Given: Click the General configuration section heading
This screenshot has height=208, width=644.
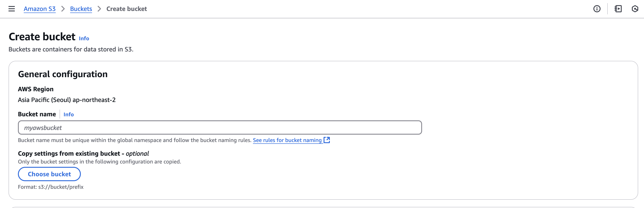Looking at the screenshot, I should click(x=63, y=74).
